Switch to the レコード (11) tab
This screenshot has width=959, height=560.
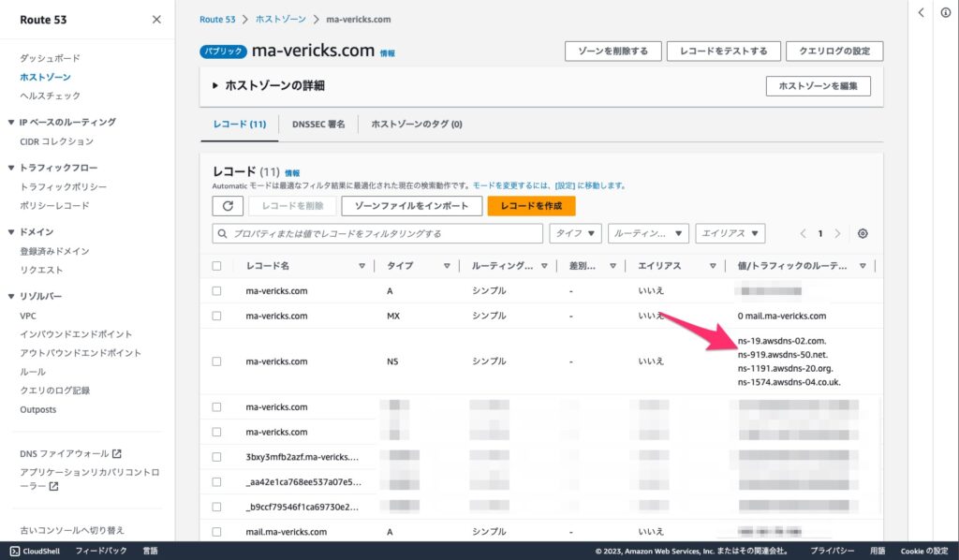point(239,125)
